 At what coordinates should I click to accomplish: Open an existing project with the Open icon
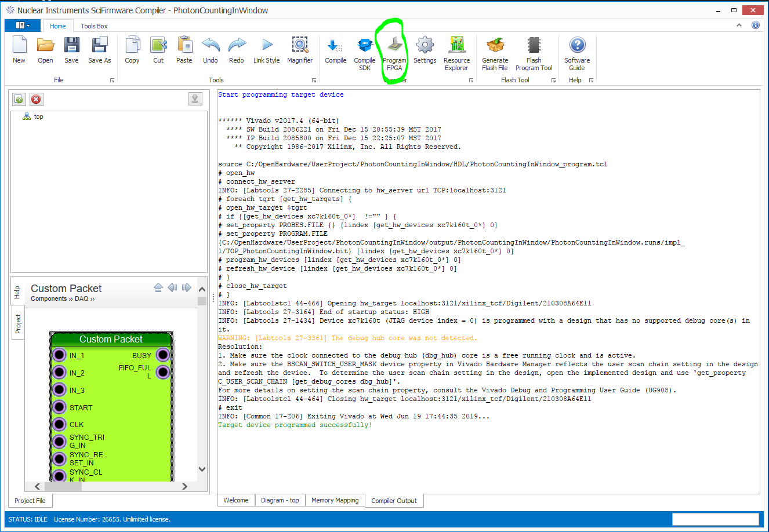click(x=45, y=50)
